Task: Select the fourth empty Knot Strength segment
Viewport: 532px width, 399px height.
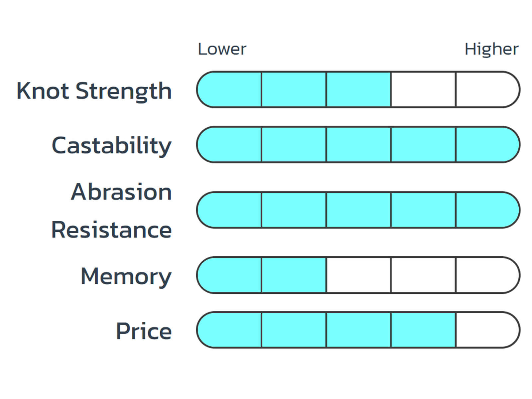Action: (x=423, y=89)
